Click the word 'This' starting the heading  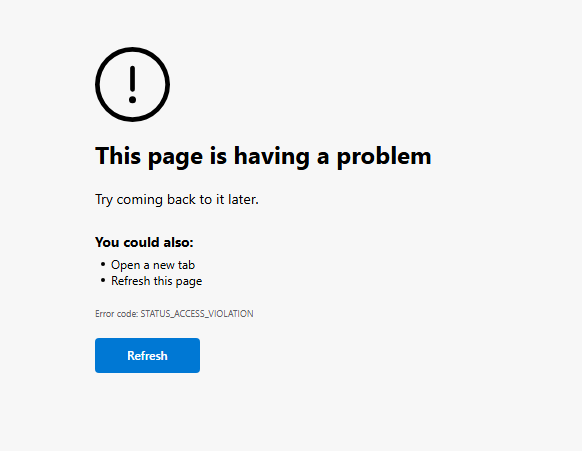[118, 156]
